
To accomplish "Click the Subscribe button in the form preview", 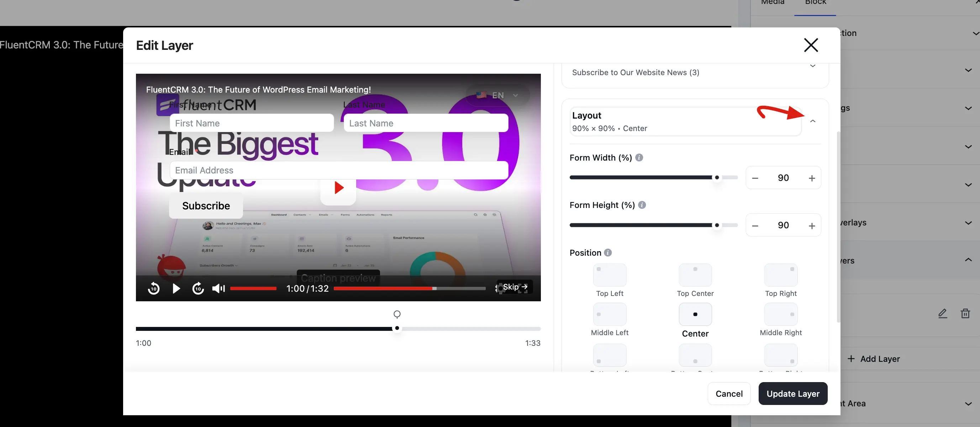I will 206,206.
